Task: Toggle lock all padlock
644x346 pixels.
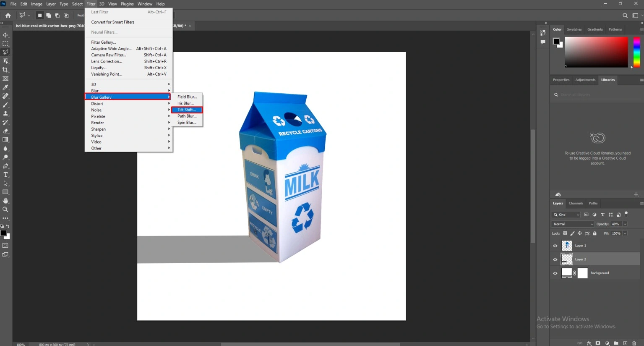Action: (x=594, y=233)
